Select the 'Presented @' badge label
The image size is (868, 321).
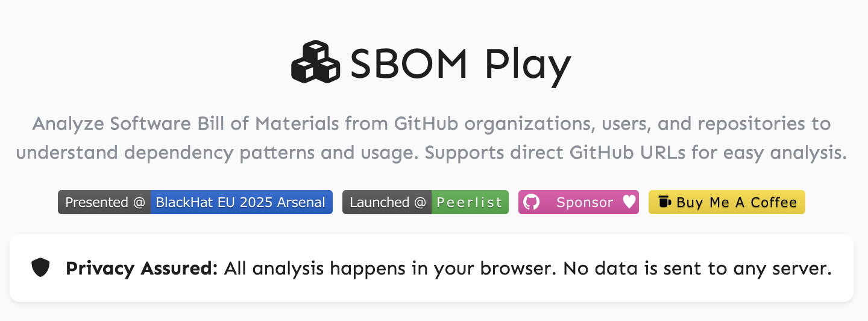pos(105,202)
